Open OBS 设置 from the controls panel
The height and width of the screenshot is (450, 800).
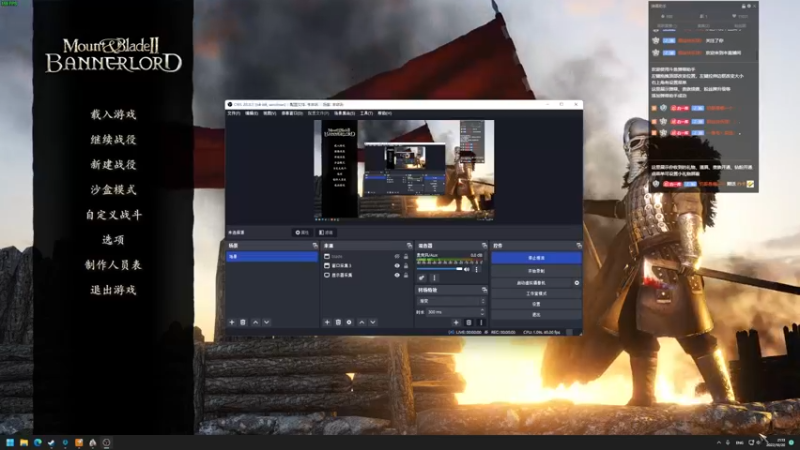(536, 304)
